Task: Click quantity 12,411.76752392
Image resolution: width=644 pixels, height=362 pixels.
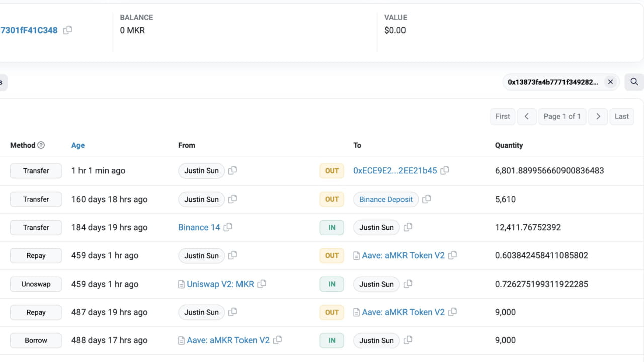Action: pyautogui.click(x=528, y=227)
